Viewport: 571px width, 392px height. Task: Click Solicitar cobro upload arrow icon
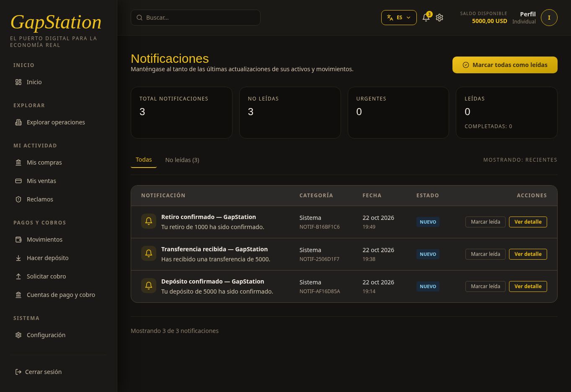[18, 276]
